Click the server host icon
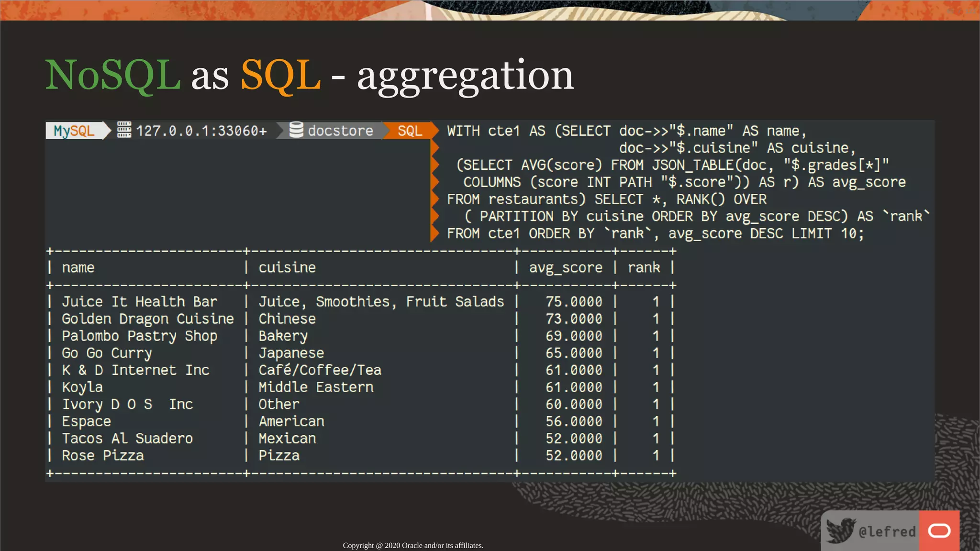 124,130
